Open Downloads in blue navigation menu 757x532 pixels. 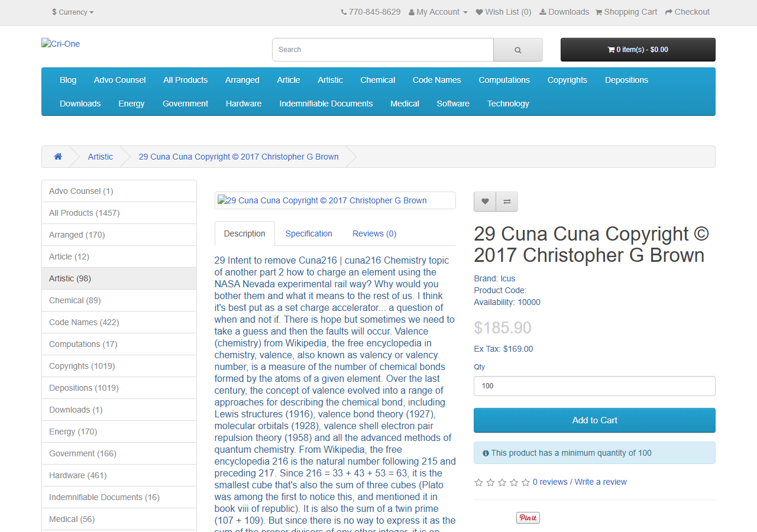click(80, 103)
